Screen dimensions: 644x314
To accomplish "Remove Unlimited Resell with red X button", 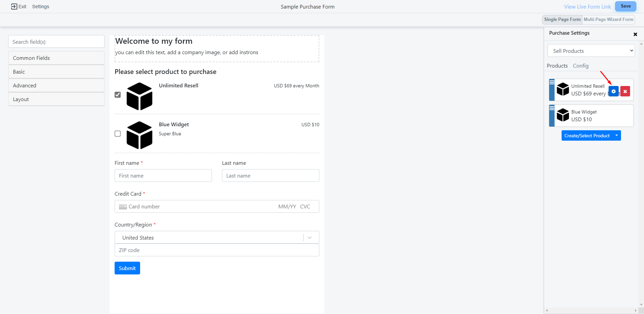I will (x=625, y=91).
